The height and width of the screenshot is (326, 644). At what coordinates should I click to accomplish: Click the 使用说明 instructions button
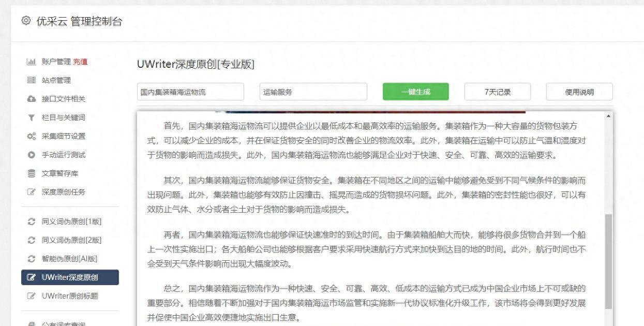tap(579, 92)
